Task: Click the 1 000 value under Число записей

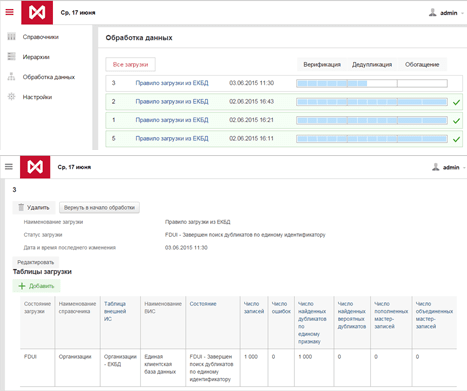Action: [x=251, y=357]
